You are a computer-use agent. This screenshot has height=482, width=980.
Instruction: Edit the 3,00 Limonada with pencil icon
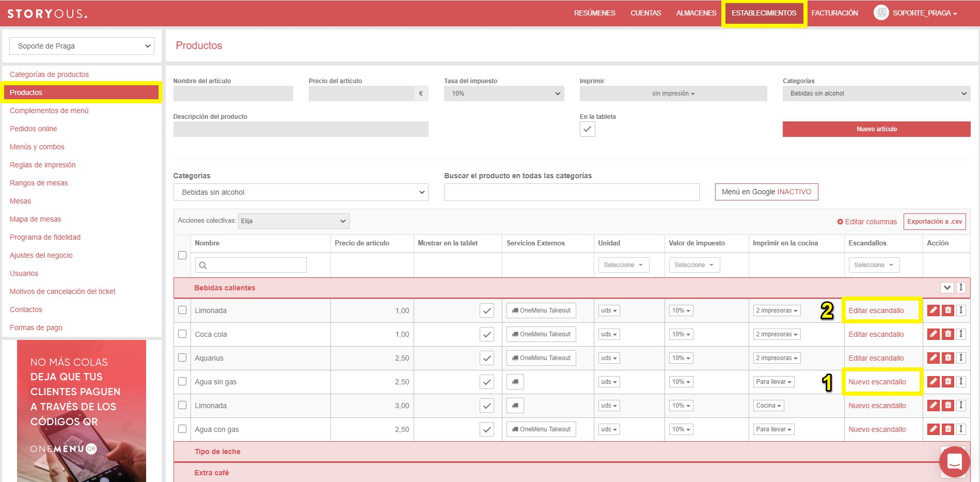click(x=933, y=405)
